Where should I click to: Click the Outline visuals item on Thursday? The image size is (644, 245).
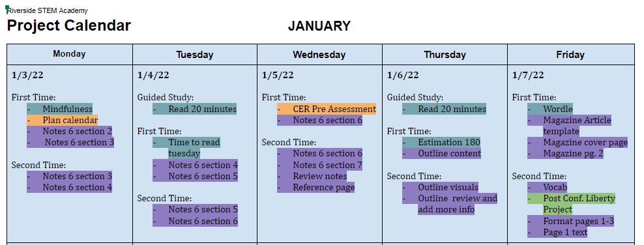tap(440, 188)
